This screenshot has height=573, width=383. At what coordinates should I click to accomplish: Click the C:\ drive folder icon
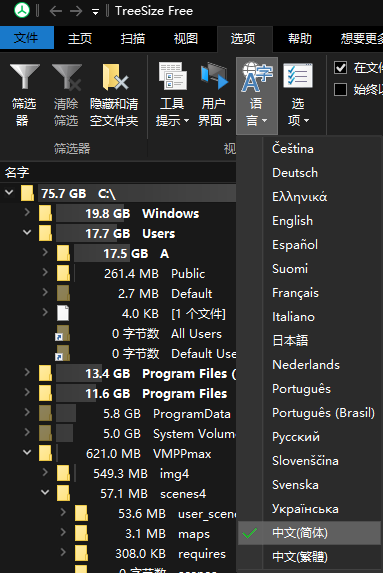tap(27, 193)
